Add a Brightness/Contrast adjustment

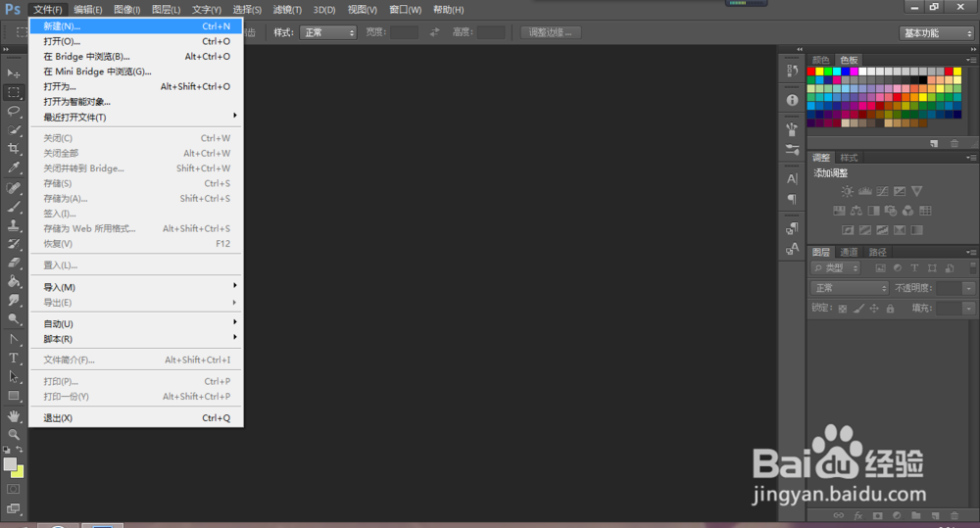(847, 191)
